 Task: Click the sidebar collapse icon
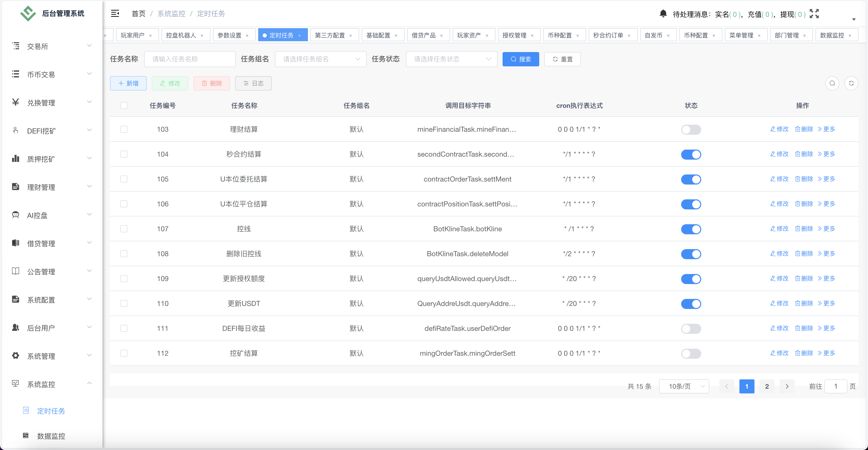[x=115, y=14]
